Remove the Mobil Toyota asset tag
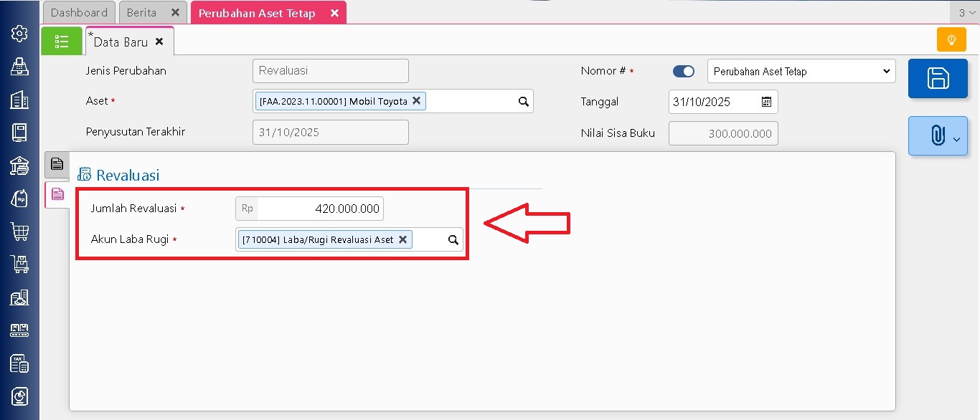 416,101
